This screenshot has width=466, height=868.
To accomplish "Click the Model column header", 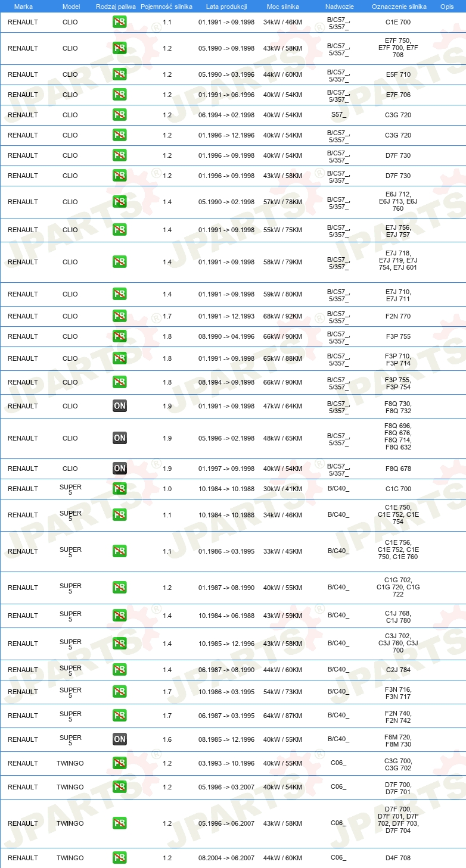I will pos(72,6).
